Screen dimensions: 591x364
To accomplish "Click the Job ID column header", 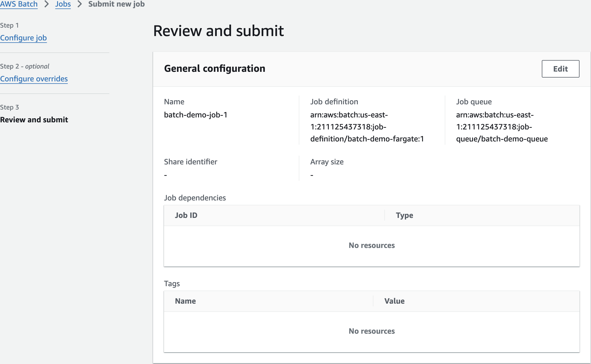I will point(186,215).
